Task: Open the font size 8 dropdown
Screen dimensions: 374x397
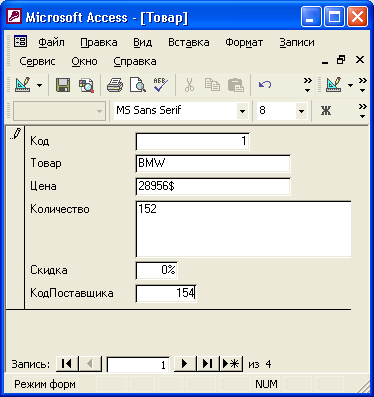Action: 301,111
